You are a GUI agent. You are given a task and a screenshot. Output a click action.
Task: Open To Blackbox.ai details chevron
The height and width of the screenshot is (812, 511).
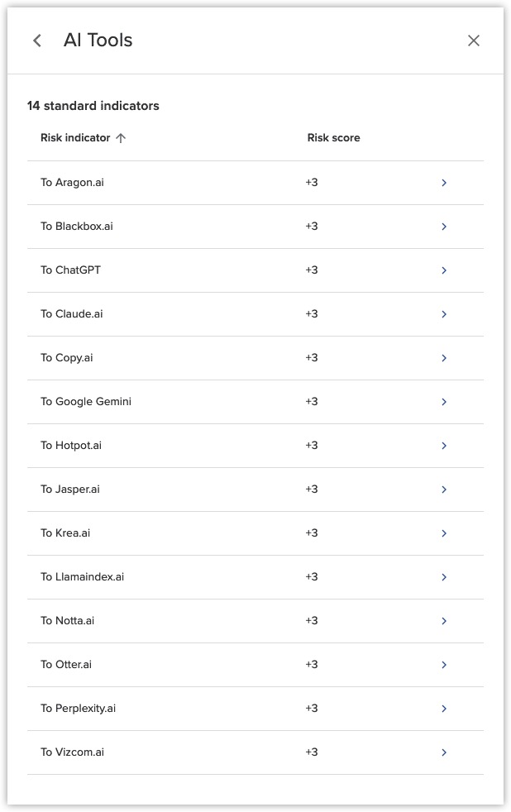[444, 227]
